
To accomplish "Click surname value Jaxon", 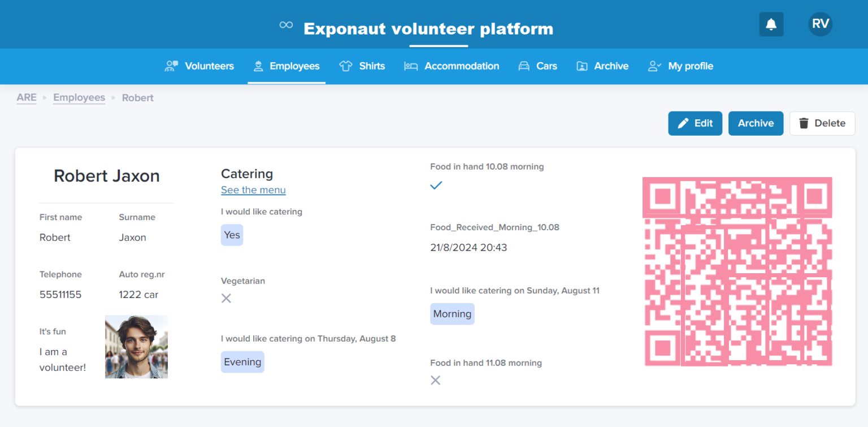I will tap(132, 238).
